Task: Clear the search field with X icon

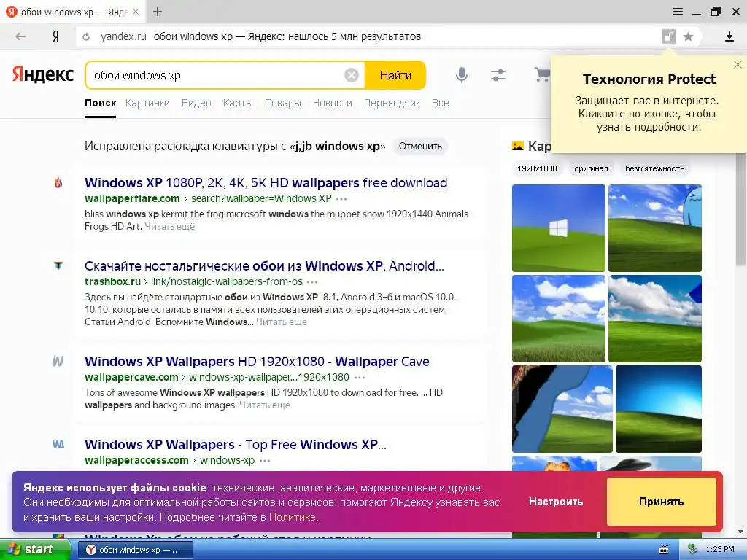Action: point(352,75)
